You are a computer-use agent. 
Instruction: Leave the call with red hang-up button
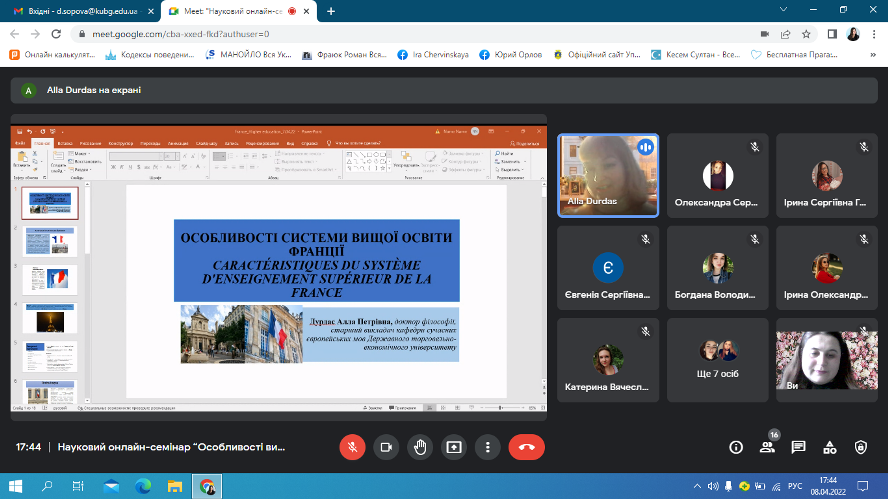[527, 447]
